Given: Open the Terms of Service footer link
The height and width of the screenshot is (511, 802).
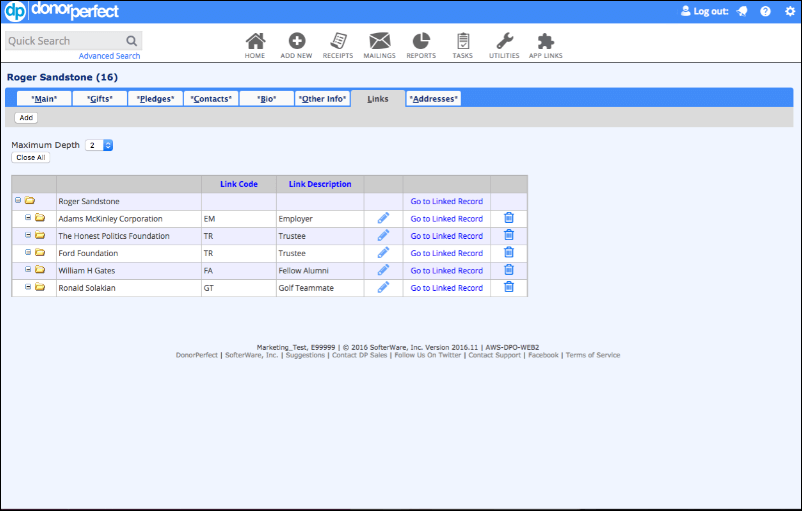Looking at the screenshot, I should tap(593, 355).
